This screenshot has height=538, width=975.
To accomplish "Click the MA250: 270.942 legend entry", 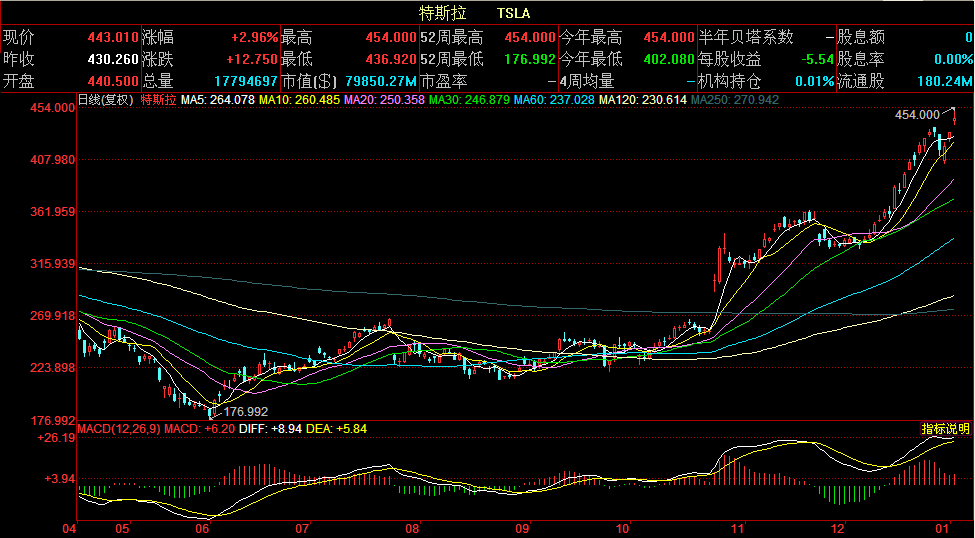I will [734, 100].
